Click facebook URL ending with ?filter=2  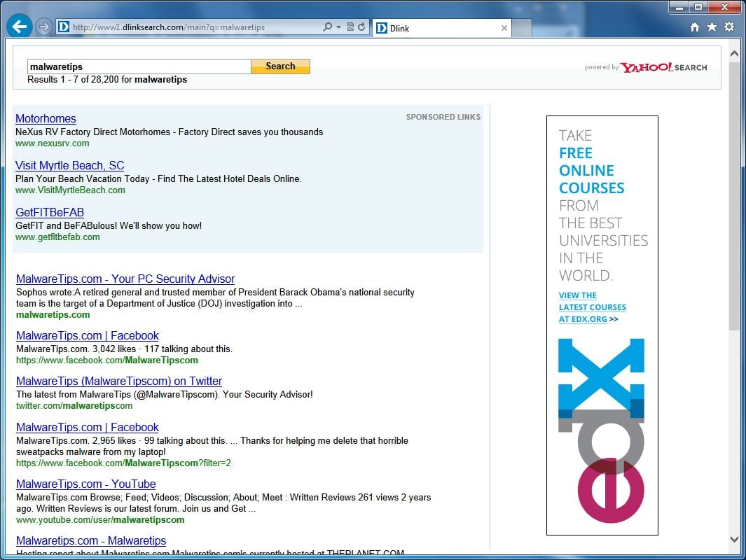(124, 463)
